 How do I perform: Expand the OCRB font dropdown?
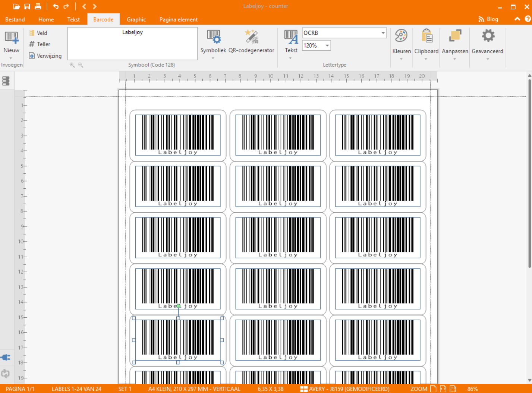[x=383, y=33]
